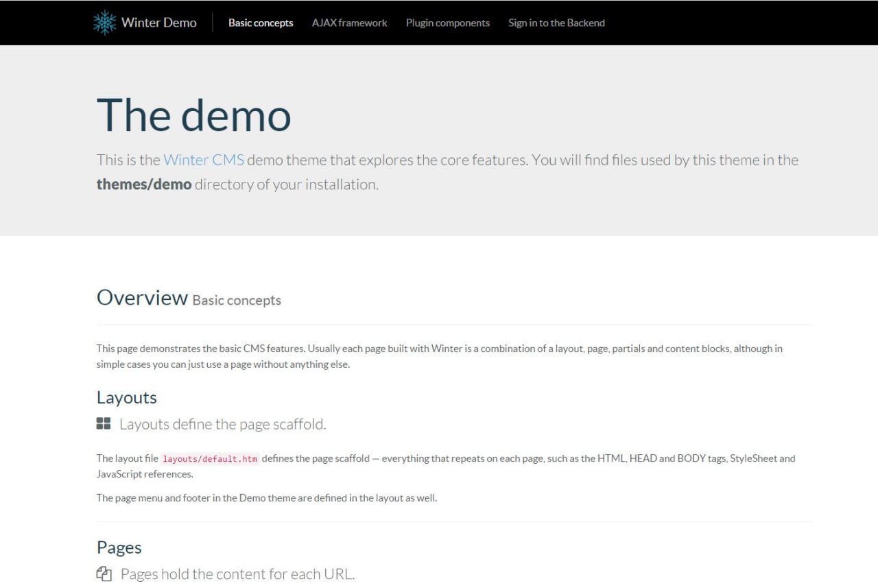Click the bold themes/demo text
The height and width of the screenshot is (588, 878).
[144, 185]
